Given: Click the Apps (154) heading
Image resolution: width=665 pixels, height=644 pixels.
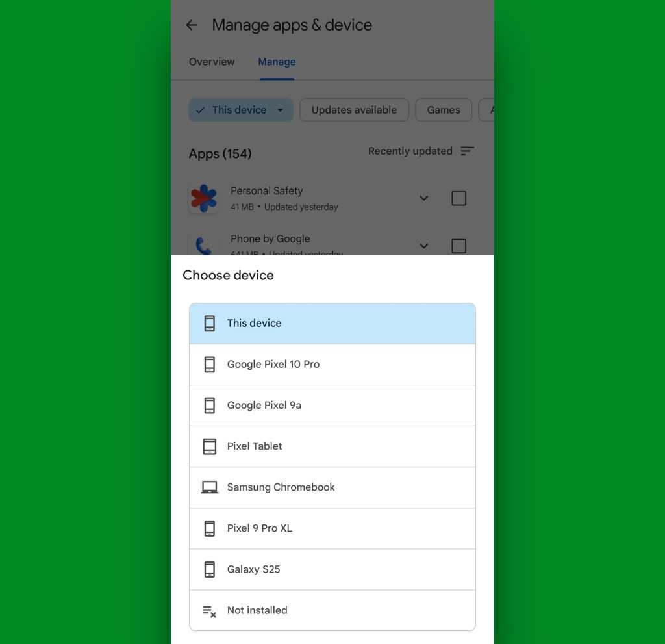Looking at the screenshot, I should (x=220, y=153).
